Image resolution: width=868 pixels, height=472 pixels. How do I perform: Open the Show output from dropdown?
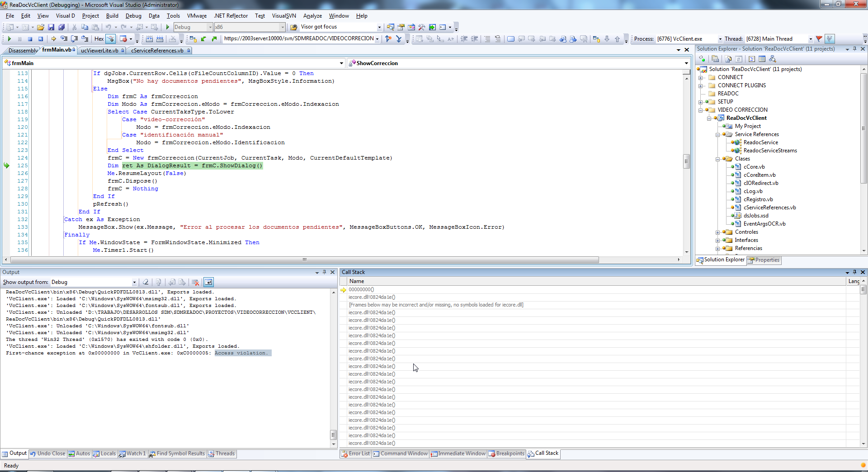point(134,282)
